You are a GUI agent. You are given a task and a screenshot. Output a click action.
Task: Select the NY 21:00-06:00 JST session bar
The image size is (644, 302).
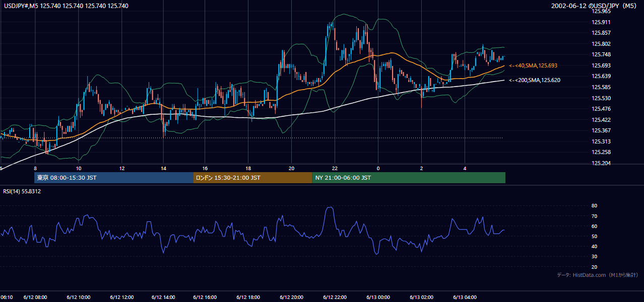409,178
